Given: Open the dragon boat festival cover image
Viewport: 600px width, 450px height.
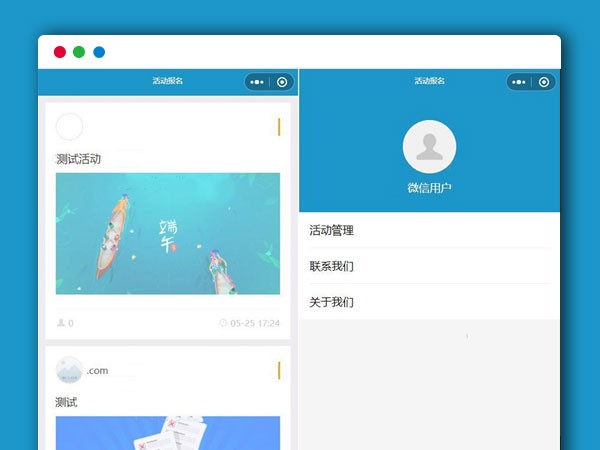Looking at the screenshot, I should (x=167, y=234).
